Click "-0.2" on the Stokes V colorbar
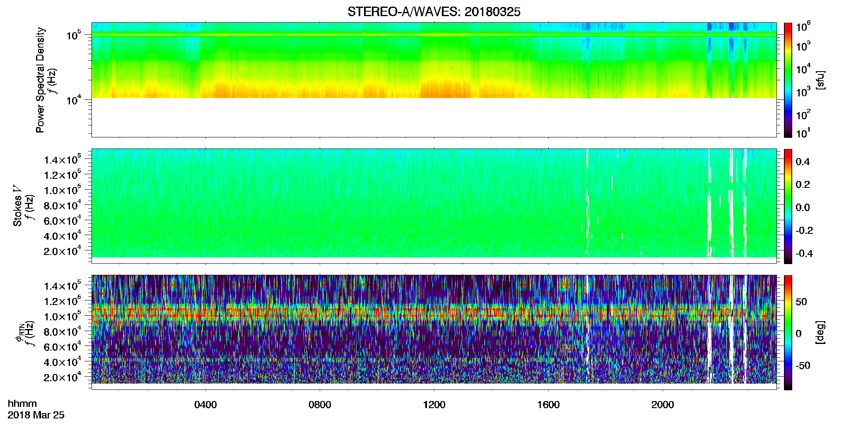Viewport: 868px width, 447px height. point(804,231)
